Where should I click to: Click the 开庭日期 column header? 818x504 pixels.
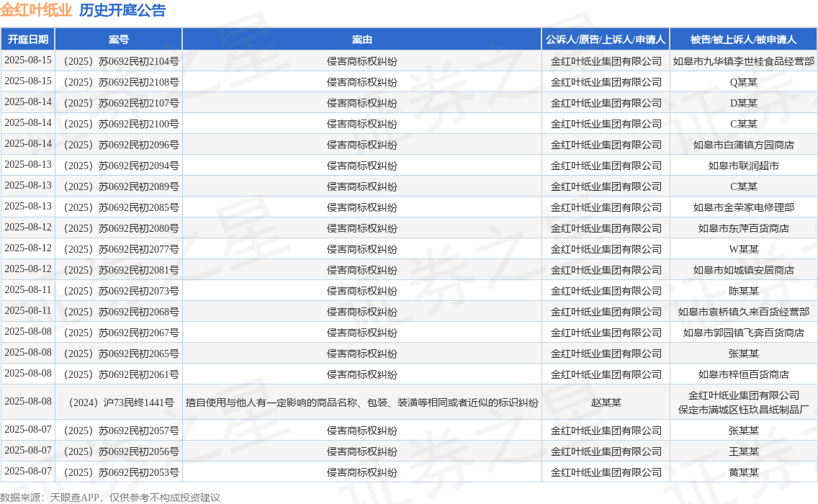pos(28,40)
